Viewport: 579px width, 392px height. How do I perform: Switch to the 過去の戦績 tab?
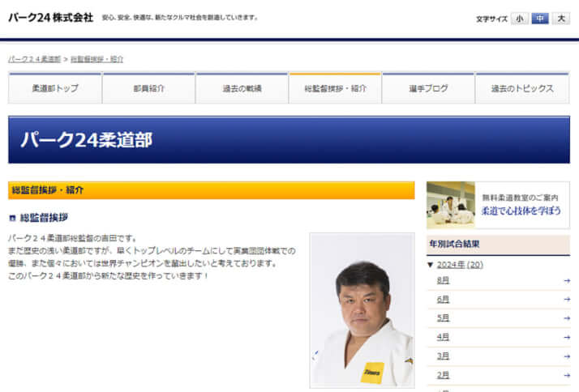click(242, 88)
